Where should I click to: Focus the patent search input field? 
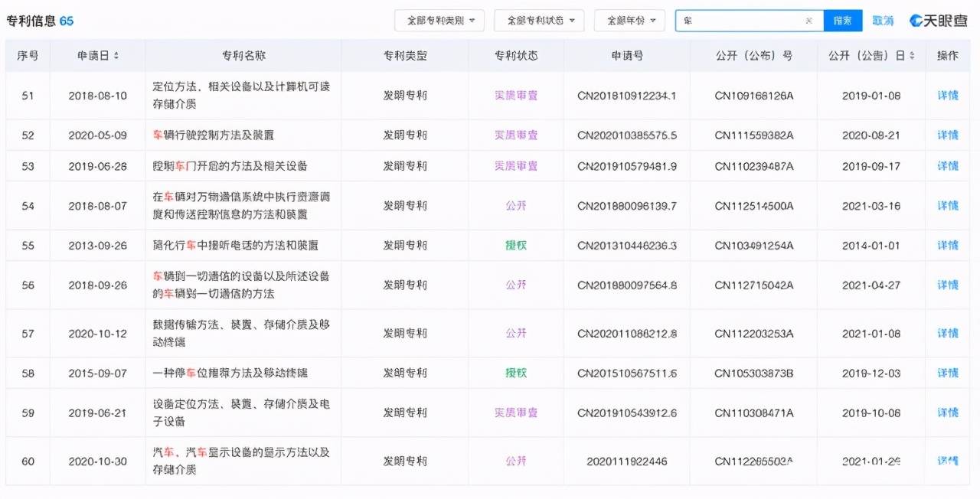[749, 21]
